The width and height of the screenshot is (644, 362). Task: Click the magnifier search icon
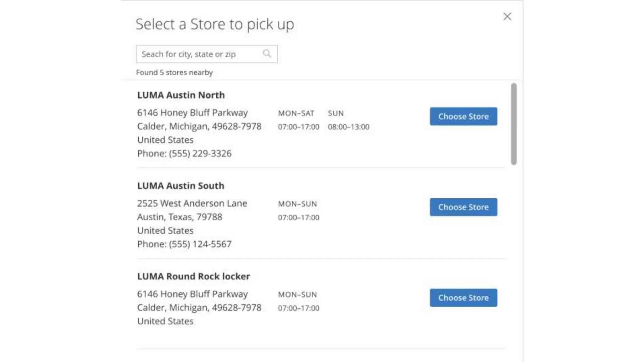267,54
